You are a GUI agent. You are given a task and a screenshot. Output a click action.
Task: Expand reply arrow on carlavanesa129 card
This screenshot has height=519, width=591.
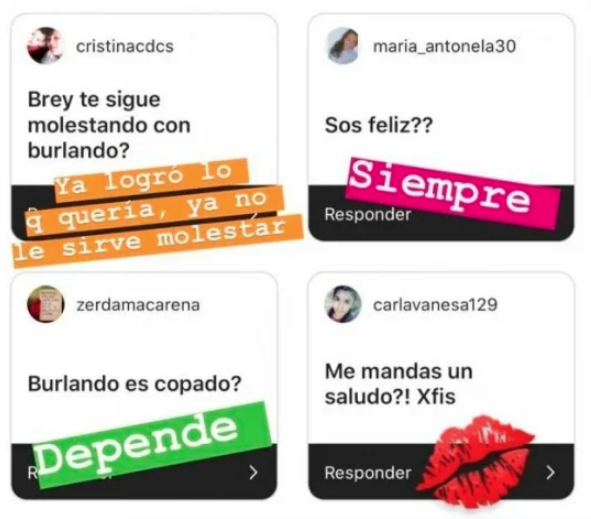(551, 472)
